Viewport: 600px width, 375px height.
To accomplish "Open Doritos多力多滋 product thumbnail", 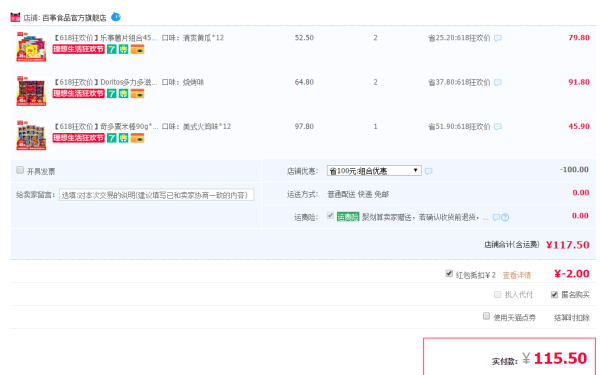I will tap(31, 91).
